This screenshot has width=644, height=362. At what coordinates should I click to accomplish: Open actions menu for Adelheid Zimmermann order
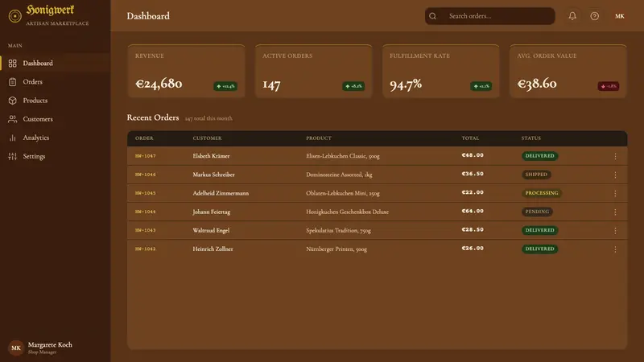click(x=615, y=193)
